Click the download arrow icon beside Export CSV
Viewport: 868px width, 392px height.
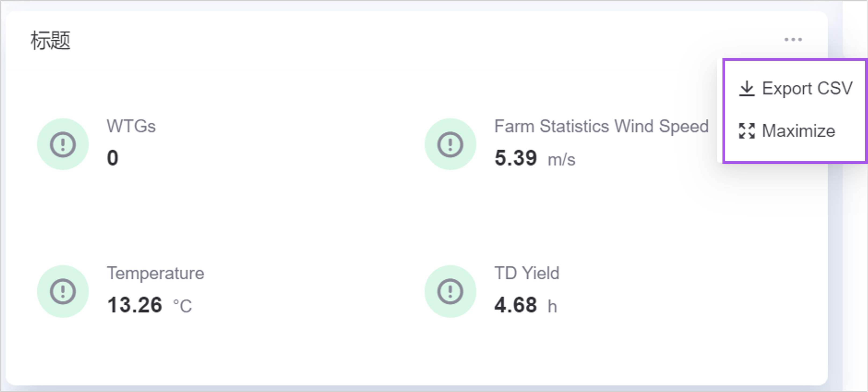pos(747,89)
